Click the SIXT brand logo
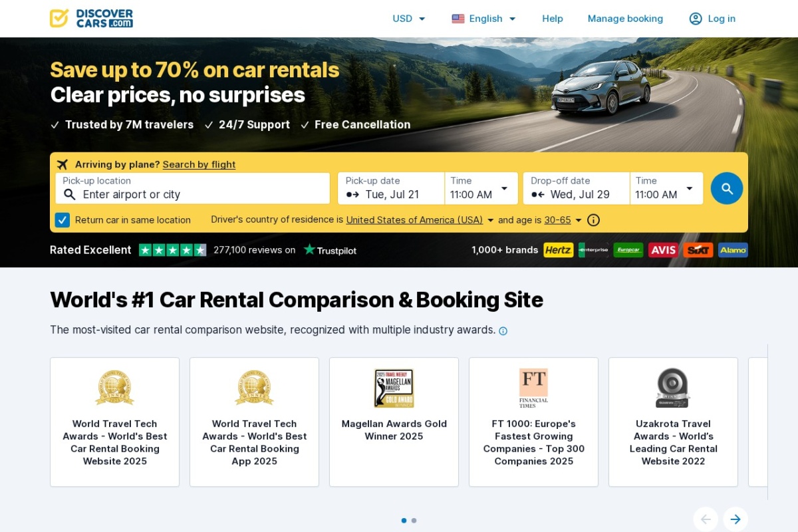The image size is (798, 532). tap(698, 250)
